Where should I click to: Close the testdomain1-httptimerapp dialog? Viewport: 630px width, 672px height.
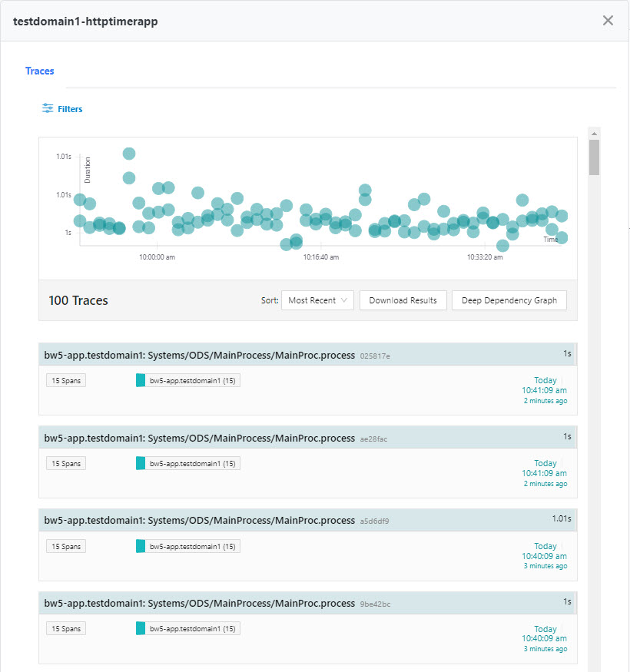608,21
